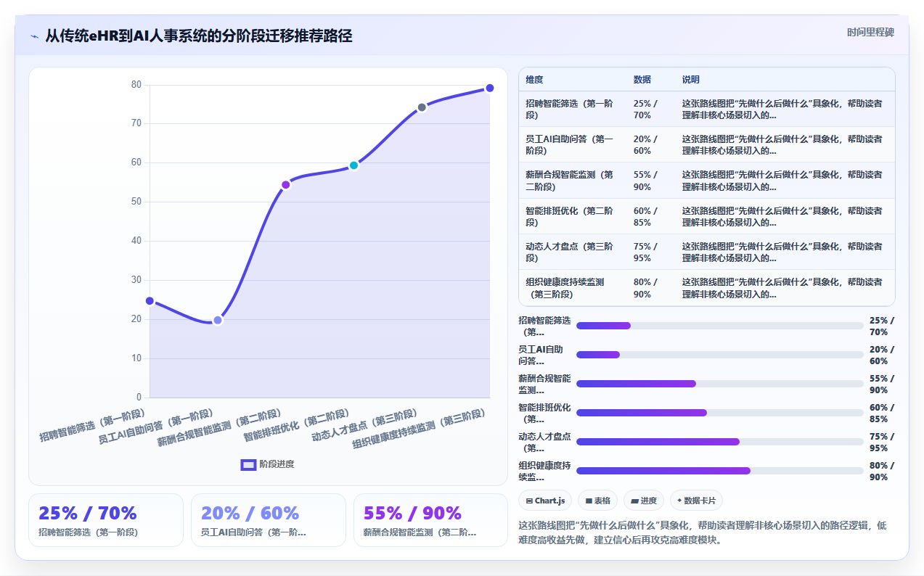Viewport: 924px width, 576px height.
Task: Click the lightning icon beside the title
Action: [x=34, y=36]
